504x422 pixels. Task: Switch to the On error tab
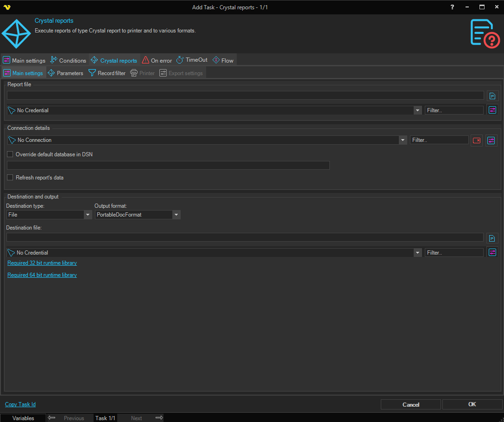tap(157, 60)
